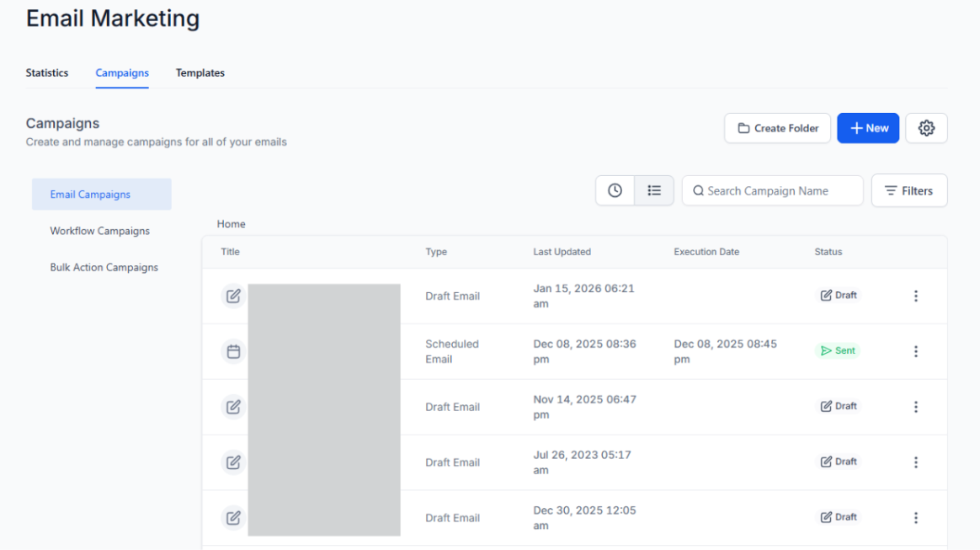Switch to the Statistics tab

[47, 72]
